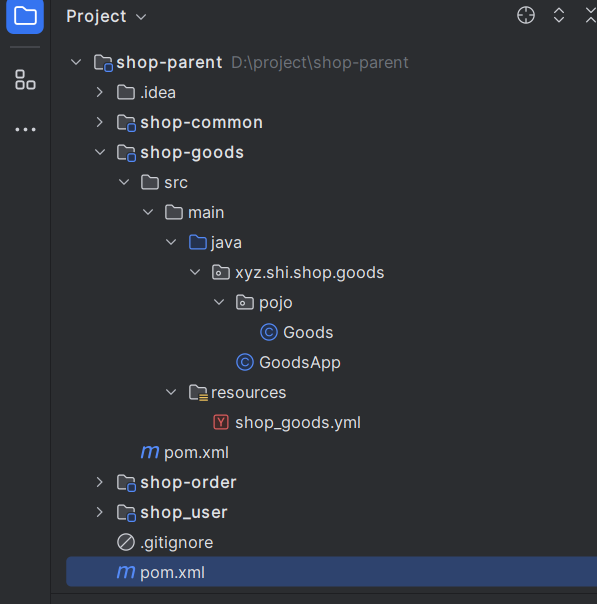Click the Maven icon of root pom.xml
Screen dimensions: 597x604
pyautogui.click(x=126, y=572)
